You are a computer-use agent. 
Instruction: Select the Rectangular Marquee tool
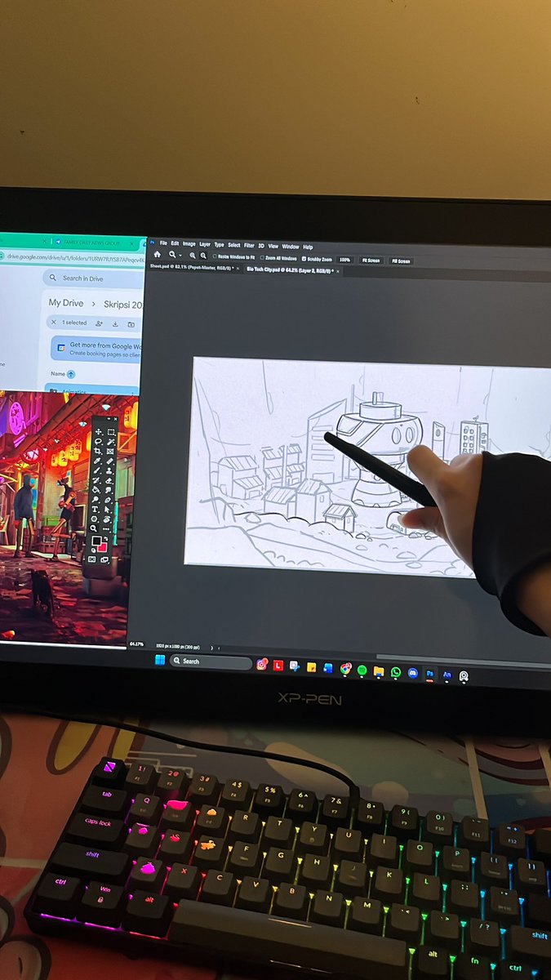pos(111,432)
